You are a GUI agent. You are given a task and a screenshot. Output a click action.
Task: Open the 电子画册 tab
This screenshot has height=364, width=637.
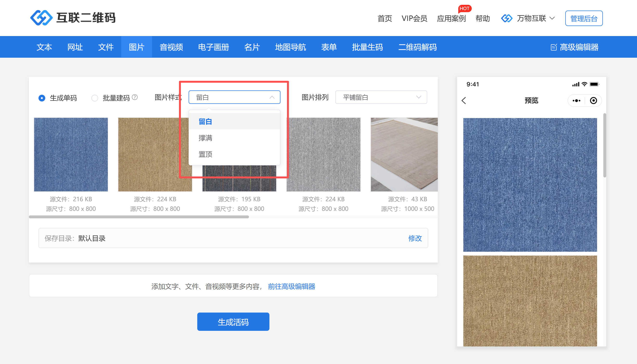coord(213,47)
